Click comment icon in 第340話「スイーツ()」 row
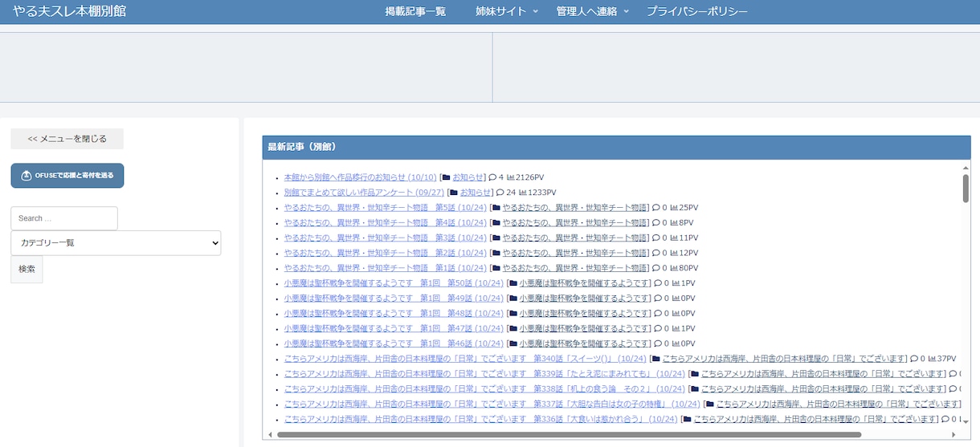The height and width of the screenshot is (447, 980). (x=914, y=359)
